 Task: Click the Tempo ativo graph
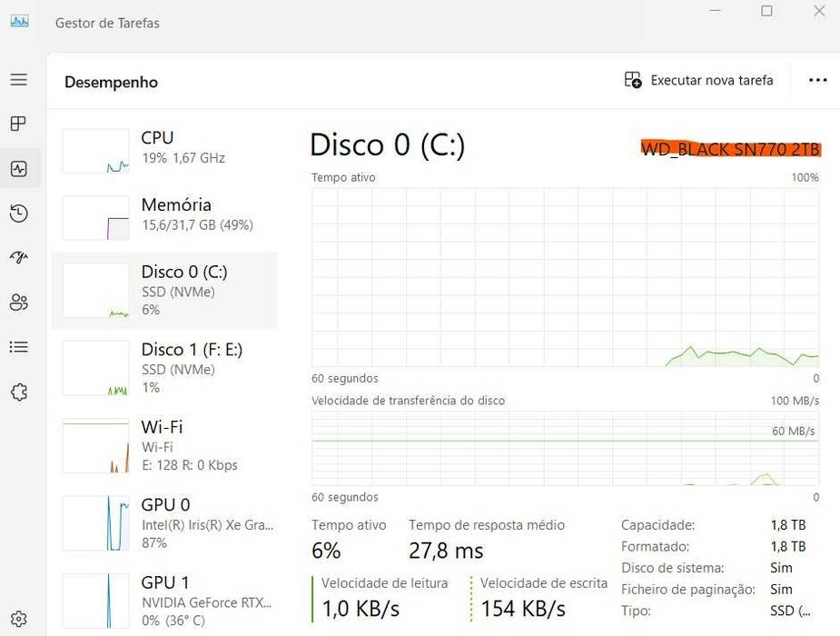[565, 277]
